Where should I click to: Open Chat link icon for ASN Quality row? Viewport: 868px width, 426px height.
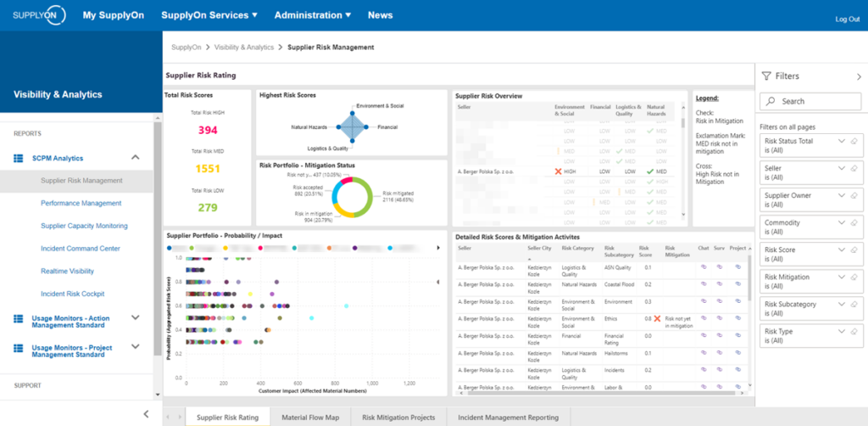pyautogui.click(x=703, y=266)
